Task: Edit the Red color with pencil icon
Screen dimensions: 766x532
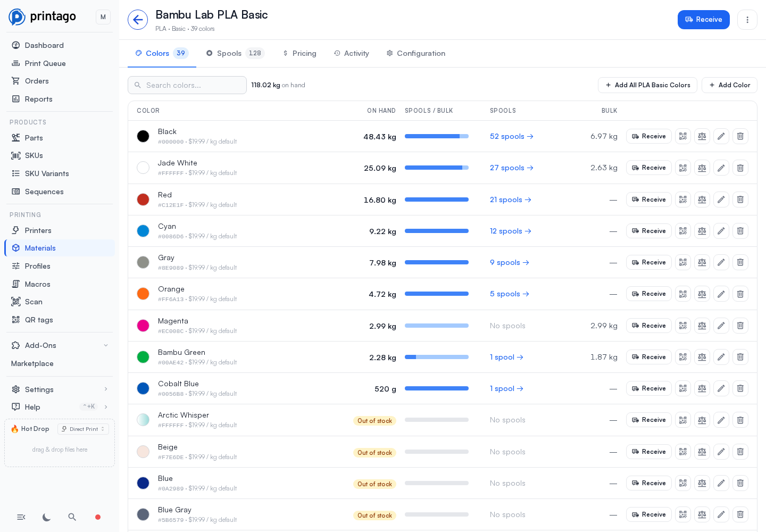Action: tap(721, 199)
